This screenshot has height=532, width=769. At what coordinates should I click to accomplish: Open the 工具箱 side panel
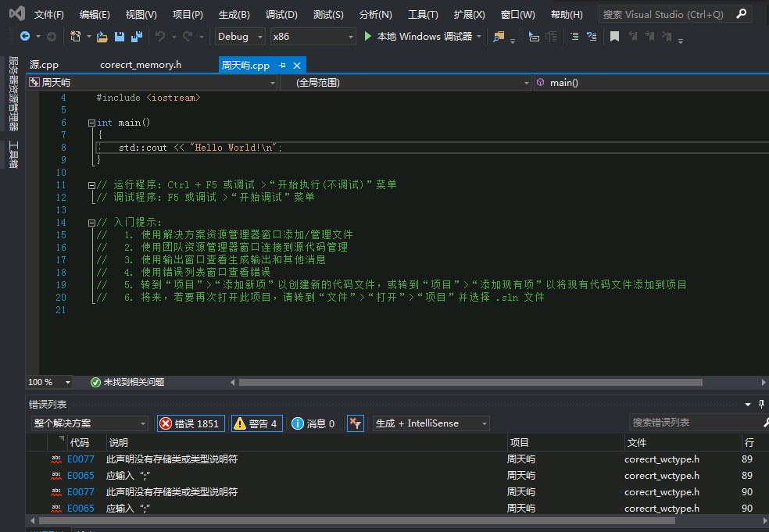[x=13, y=155]
